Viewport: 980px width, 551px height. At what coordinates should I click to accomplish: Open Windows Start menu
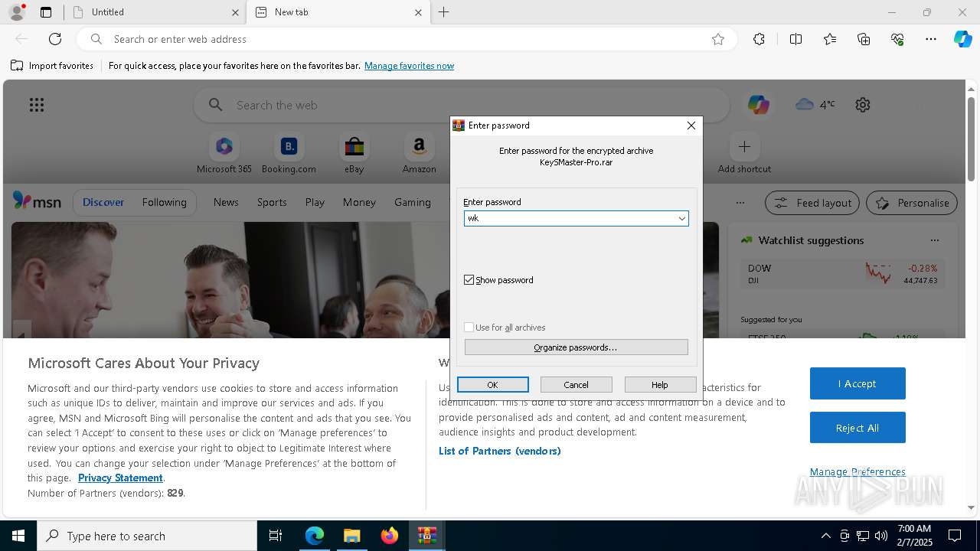18,536
